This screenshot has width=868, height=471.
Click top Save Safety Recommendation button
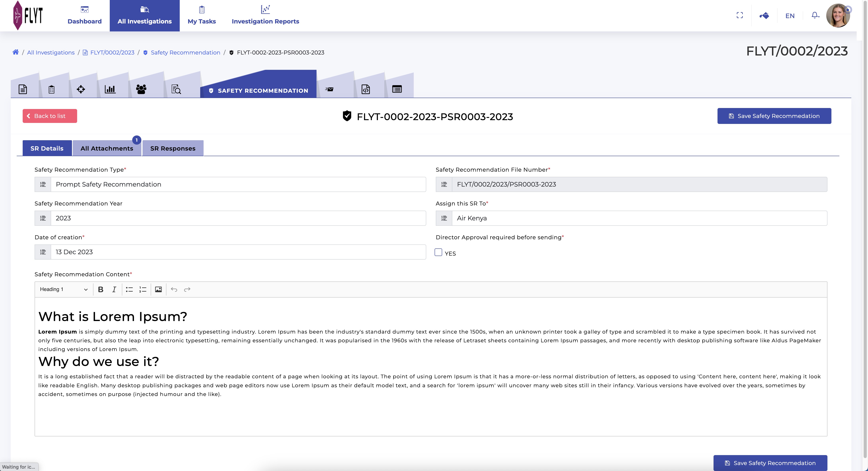(774, 116)
